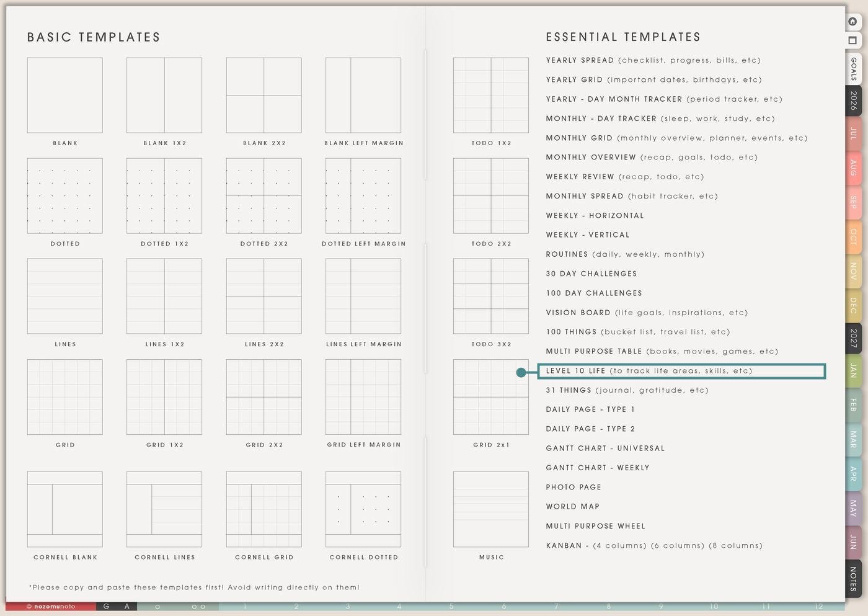Select the BLANK 2X2 template thumbnail
868x616 pixels.
point(264,96)
